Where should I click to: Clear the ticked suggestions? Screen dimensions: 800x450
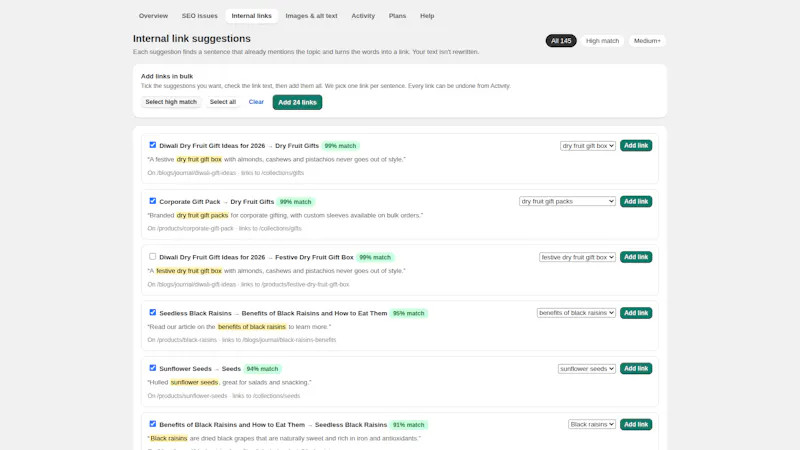256,102
